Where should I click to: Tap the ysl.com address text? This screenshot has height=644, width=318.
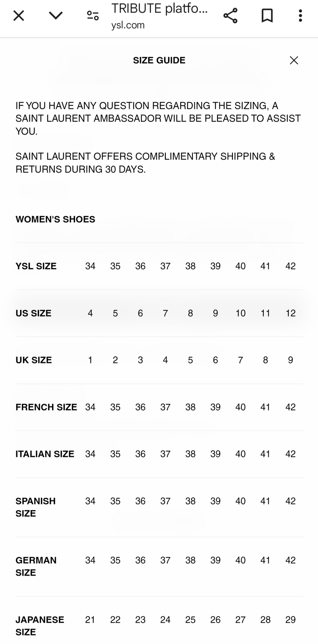tap(128, 25)
